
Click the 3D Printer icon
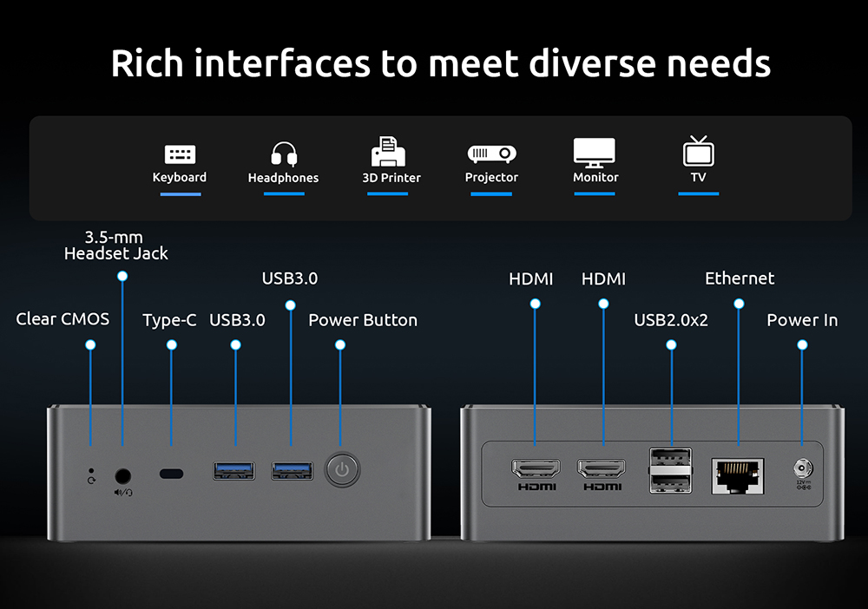[x=389, y=153]
